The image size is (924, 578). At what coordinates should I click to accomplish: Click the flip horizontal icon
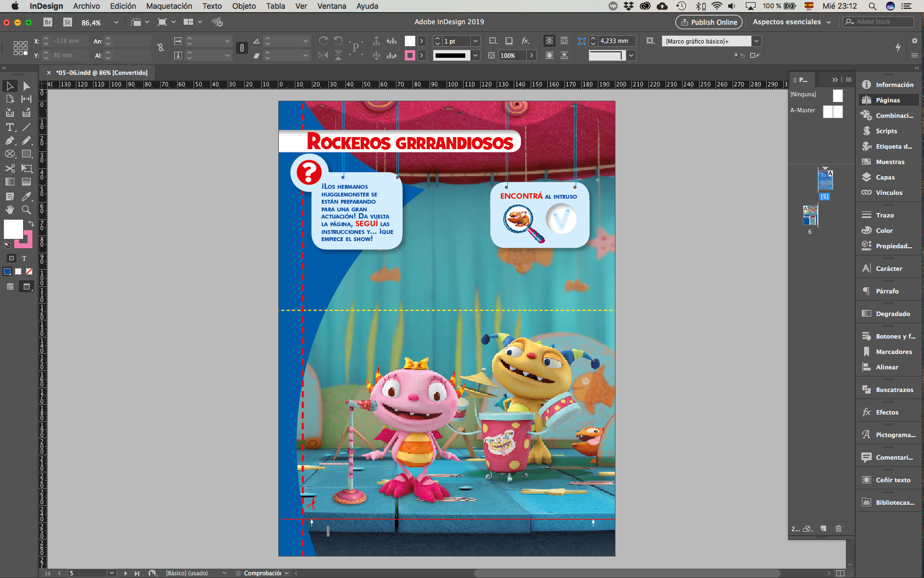click(x=323, y=55)
